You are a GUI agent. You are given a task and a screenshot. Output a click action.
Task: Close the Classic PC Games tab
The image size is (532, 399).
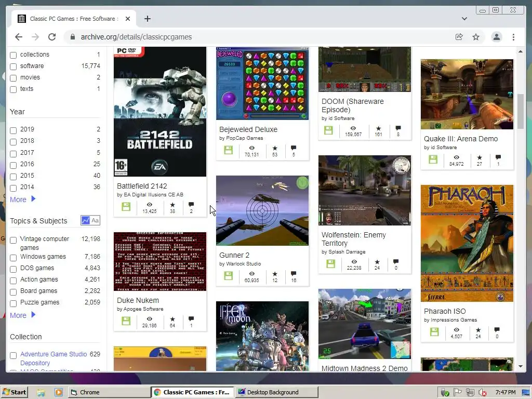coord(128,19)
